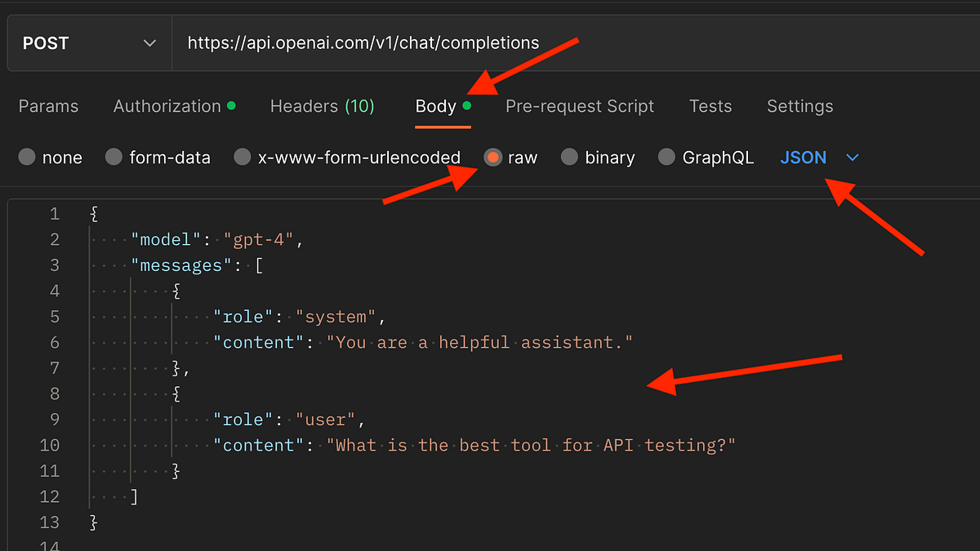Choose the binary body option
Image resolution: width=980 pixels, height=551 pixels.
click(569, 158)
